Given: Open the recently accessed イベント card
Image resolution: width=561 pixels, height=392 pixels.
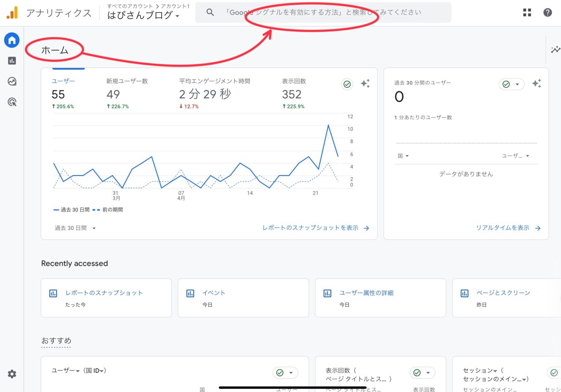Looking at the screenshot, I should click(243, 298).
